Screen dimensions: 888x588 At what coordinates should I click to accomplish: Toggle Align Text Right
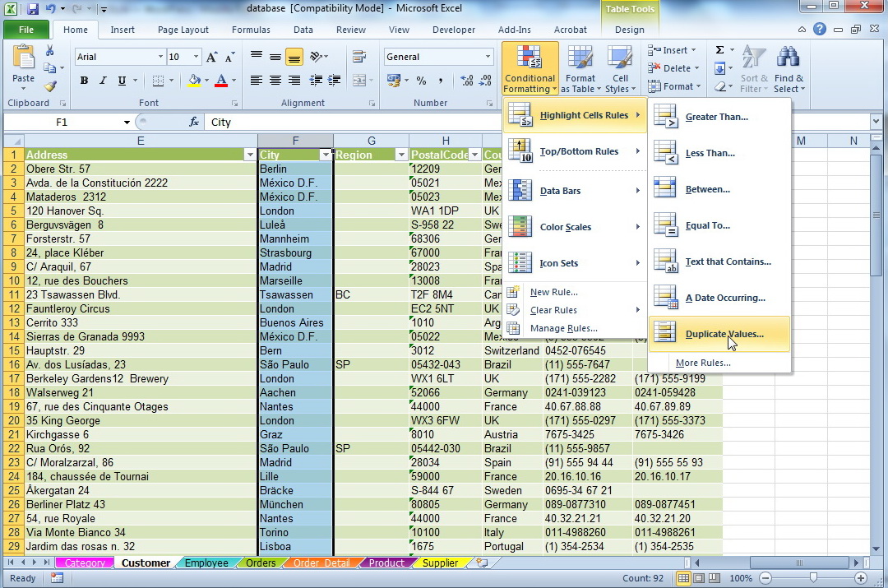point(294,81)
